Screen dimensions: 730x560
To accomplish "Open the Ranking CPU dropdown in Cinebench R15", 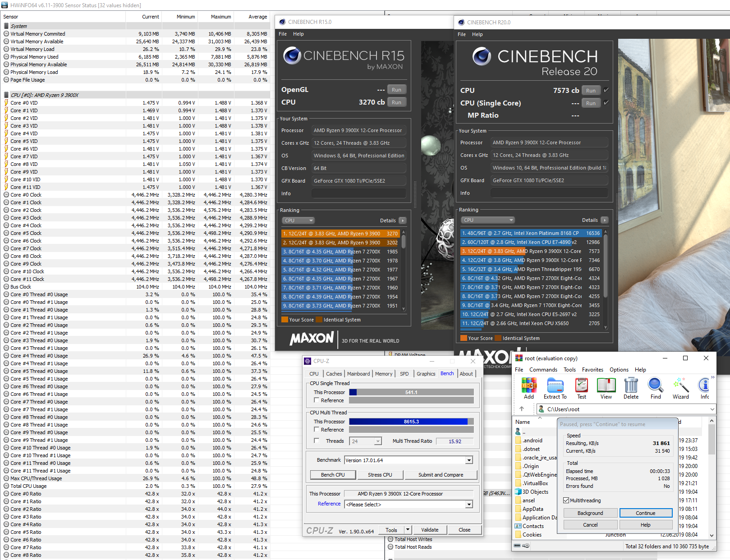I will pyautogui.click(x=298, y=220).
